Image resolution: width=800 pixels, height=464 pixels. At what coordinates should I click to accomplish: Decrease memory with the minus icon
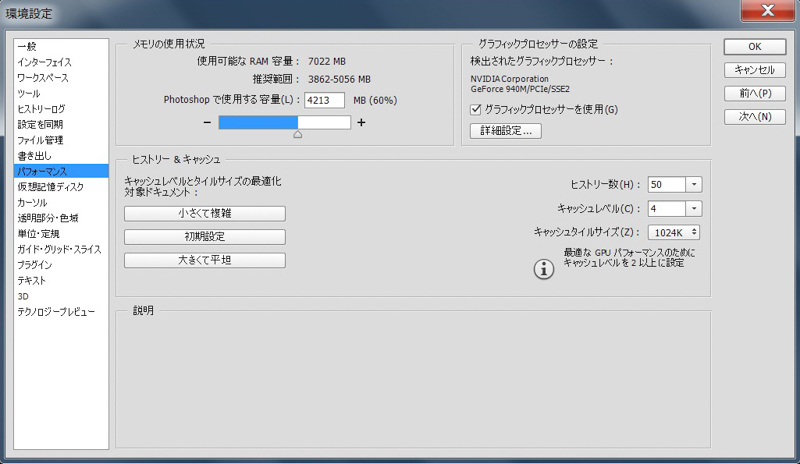point(207,123)
